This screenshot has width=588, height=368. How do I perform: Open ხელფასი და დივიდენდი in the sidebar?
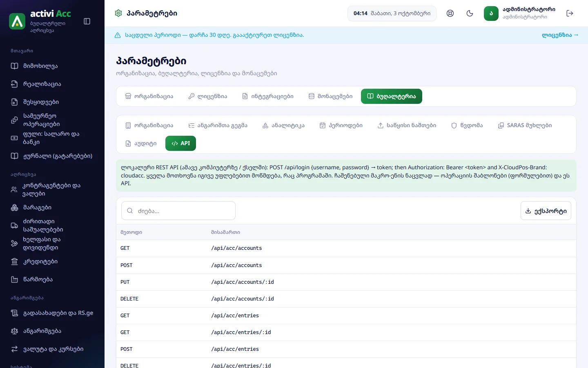[x=52, y=243]
